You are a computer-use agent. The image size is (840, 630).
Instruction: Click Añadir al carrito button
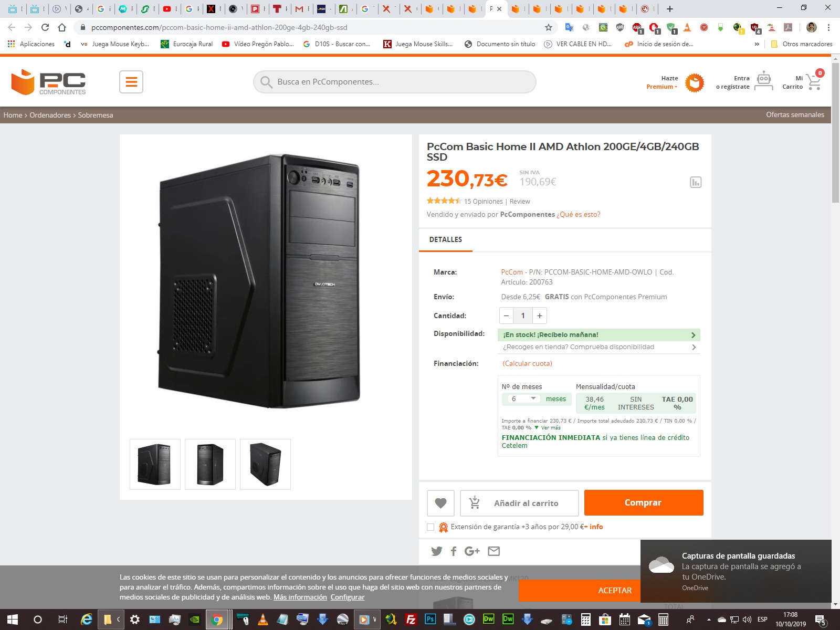coord(519,503)
